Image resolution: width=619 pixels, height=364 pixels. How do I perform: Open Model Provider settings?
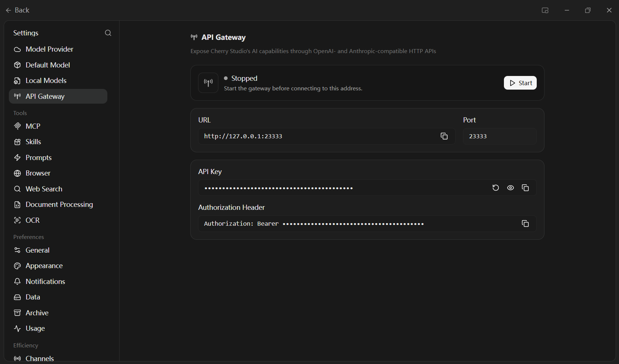[58, 49]
